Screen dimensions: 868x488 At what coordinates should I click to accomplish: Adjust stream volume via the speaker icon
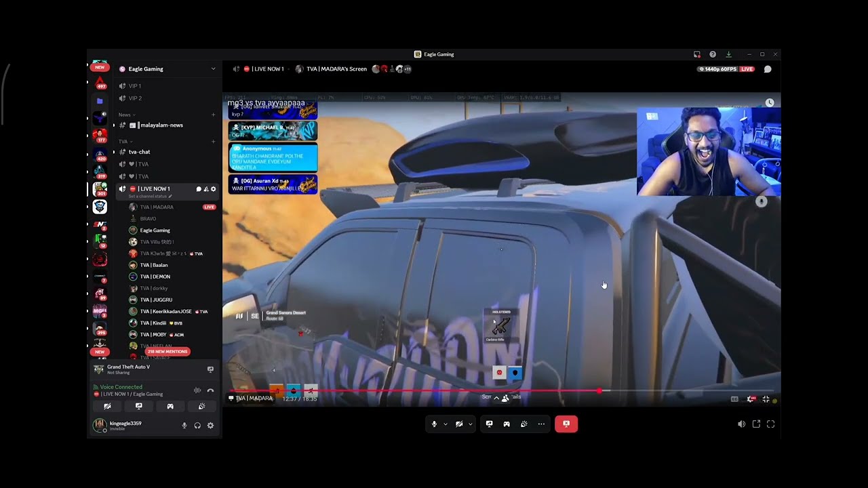pos(741,424)
